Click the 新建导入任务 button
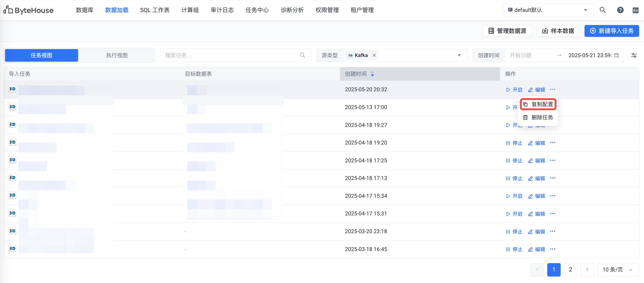This screenshot has height=283, width=644. pos(612,31)
